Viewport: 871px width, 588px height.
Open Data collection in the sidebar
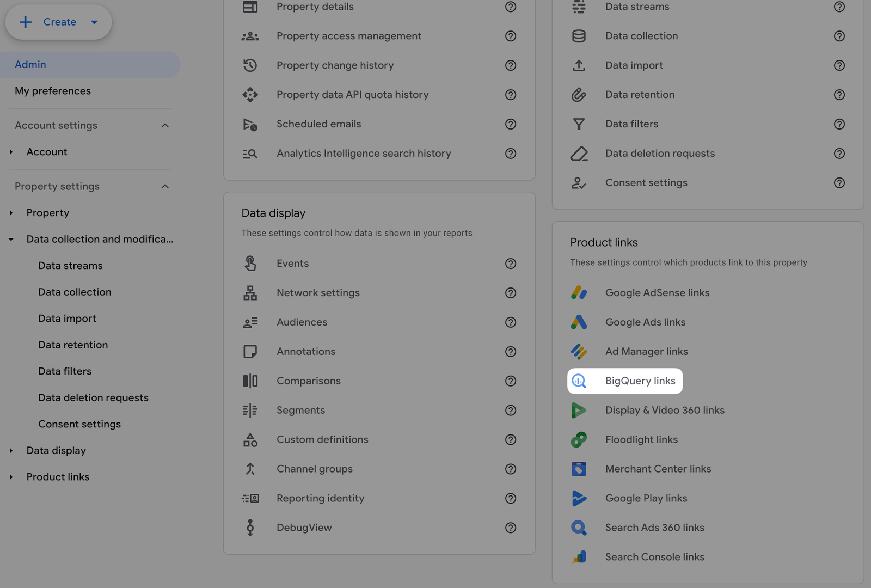pos(75,292)
